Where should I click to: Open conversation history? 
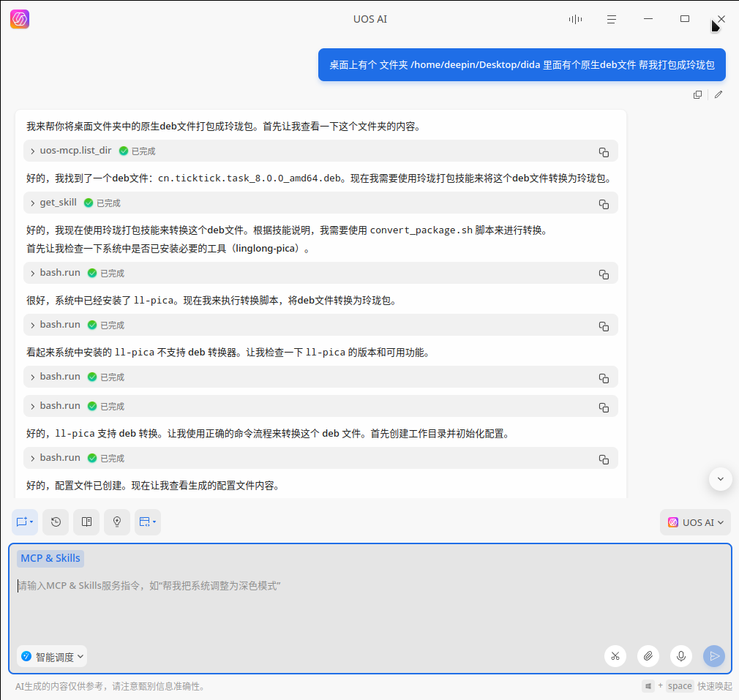tap(56, 522)
